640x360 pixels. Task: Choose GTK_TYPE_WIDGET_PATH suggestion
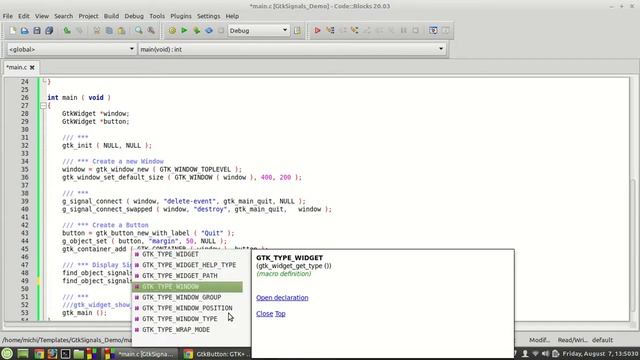(187, 276)
